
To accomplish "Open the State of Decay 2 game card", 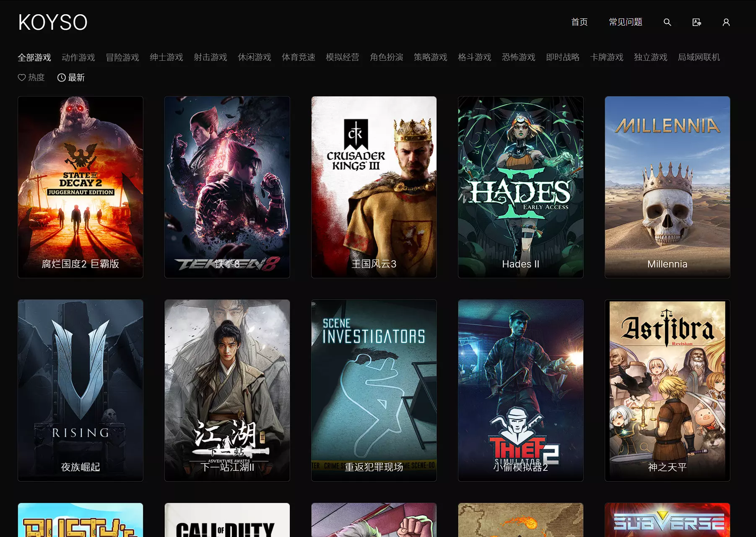I will [x=81, y=187].
